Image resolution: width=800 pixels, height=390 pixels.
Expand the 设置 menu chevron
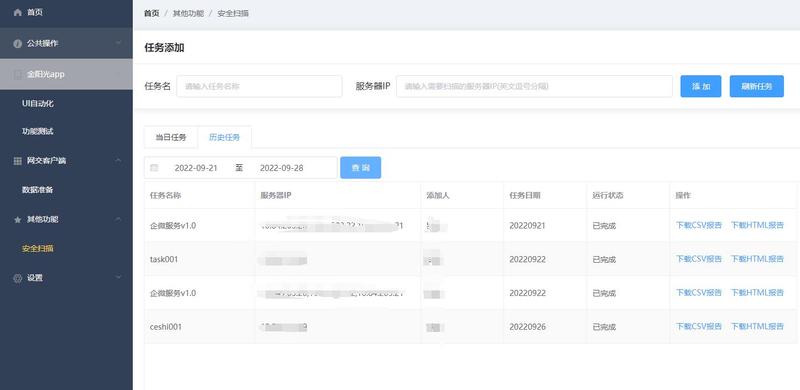coord(118,278)
